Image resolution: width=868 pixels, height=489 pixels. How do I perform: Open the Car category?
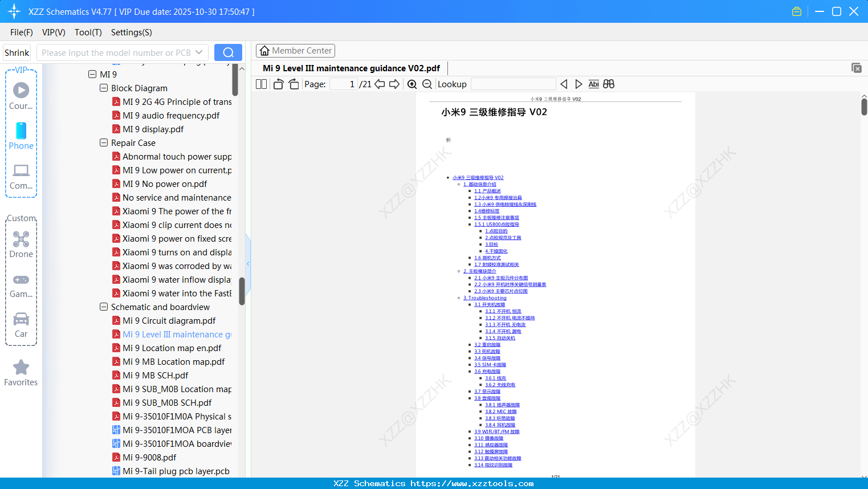pyautogui.click(x=21, y=325)
